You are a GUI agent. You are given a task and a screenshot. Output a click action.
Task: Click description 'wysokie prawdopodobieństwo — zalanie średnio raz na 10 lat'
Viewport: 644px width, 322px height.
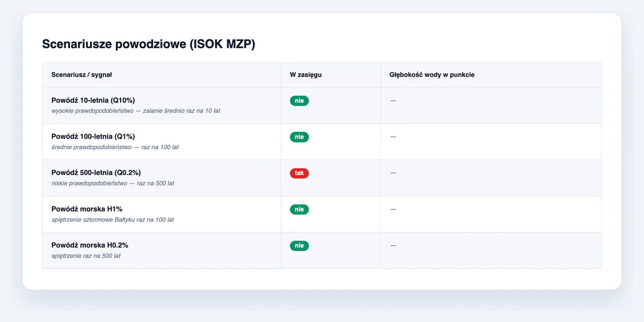click(136, 111)
